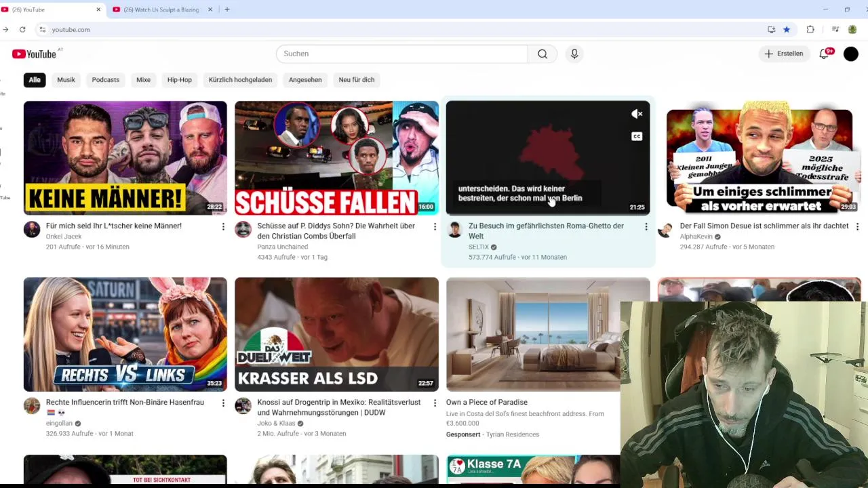Open options menu for Knossi Drogentrip video

pos(435,403)
